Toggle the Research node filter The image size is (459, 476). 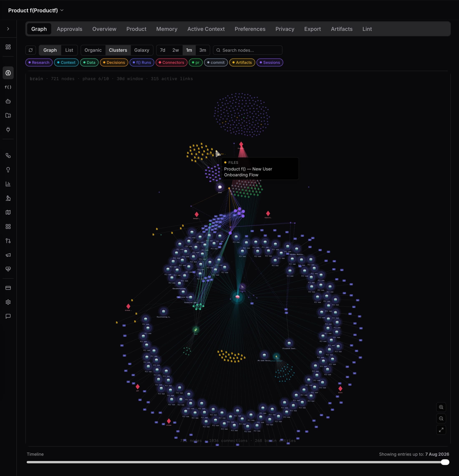(39, 62)
